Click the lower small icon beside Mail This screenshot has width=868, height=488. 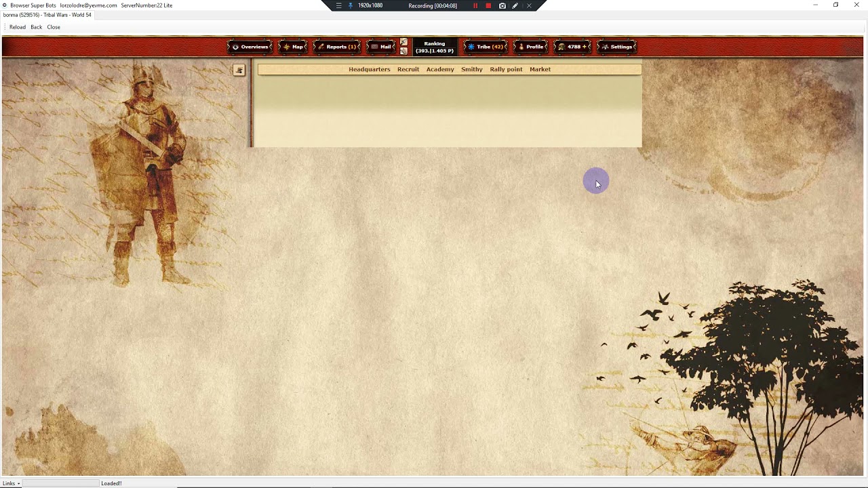[403, 51]
